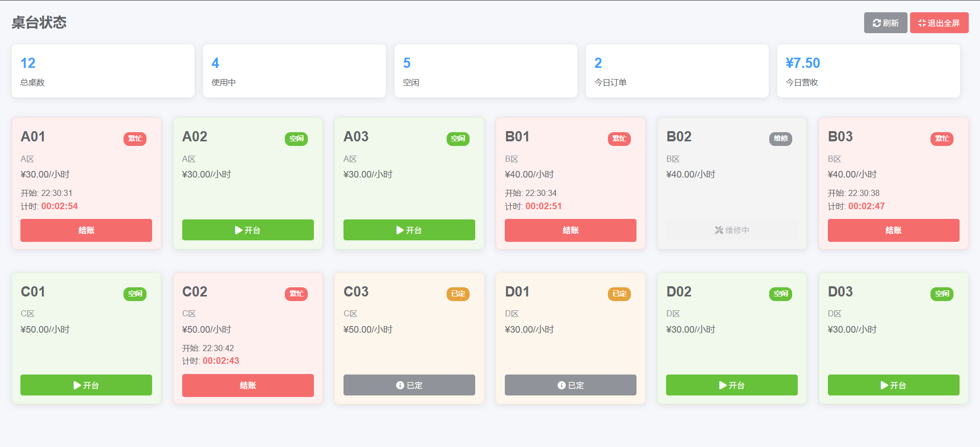Select the total tables stat card

[103, 71]
